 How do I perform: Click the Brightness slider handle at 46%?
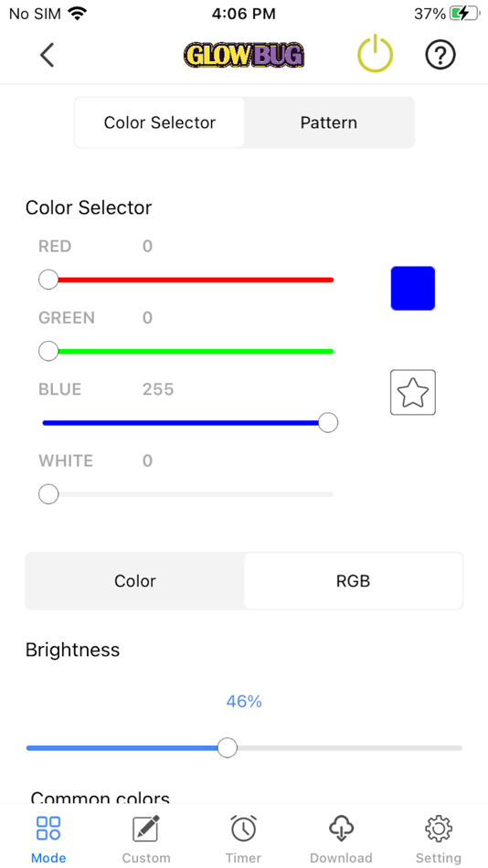(228, 748)
